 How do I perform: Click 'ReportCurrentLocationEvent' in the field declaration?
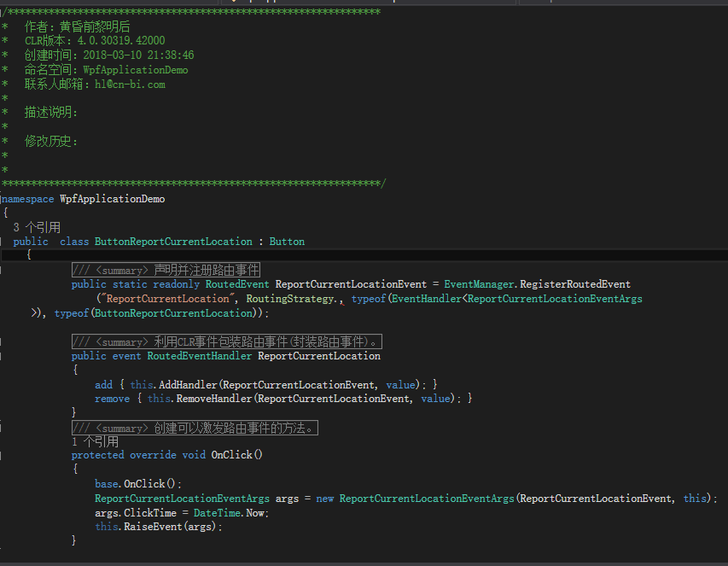351,284
